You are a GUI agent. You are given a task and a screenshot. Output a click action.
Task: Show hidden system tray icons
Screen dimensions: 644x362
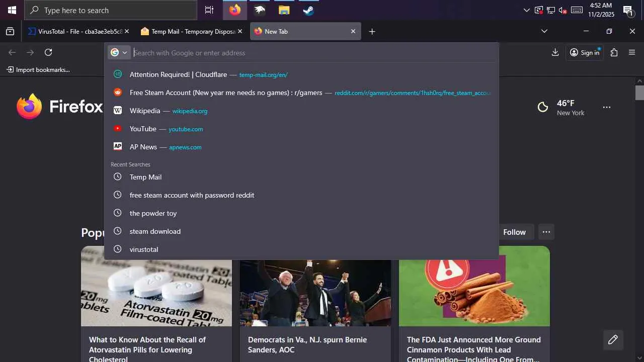[x=527, y=10]
